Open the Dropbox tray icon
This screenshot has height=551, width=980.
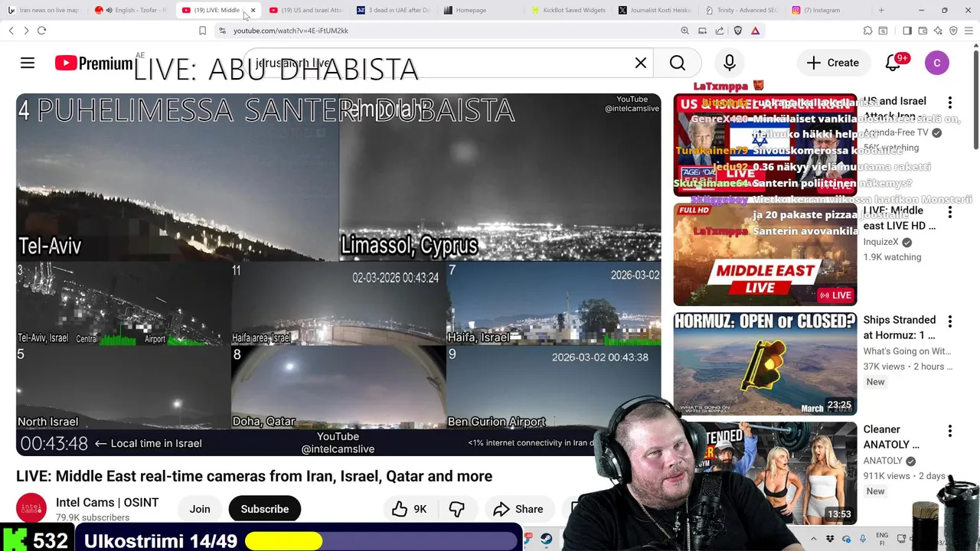pos(831,540)
